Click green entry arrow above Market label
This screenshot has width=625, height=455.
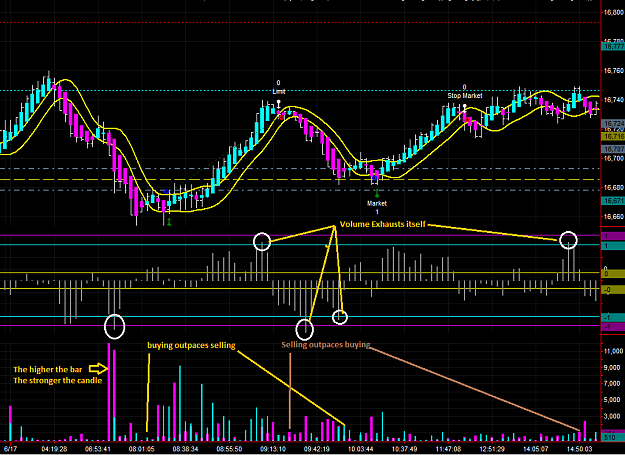tap(377, 194)
